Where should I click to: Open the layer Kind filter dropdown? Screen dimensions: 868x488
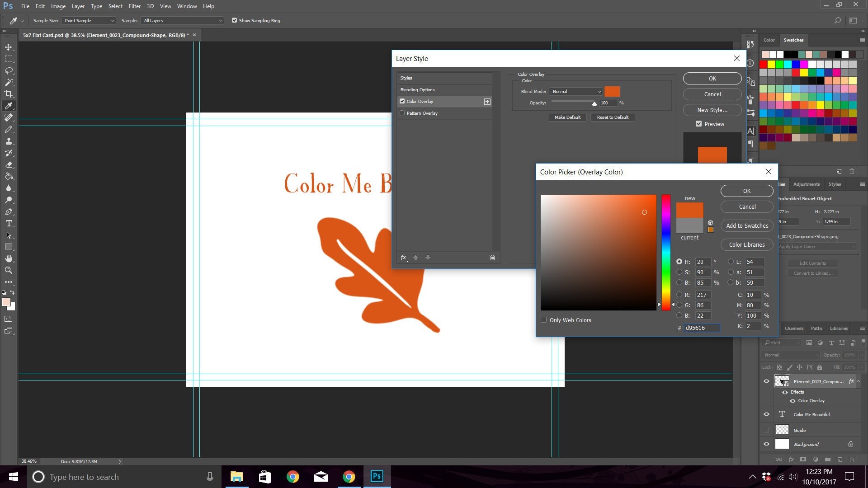pyautogui.click(x=782, y=343)
